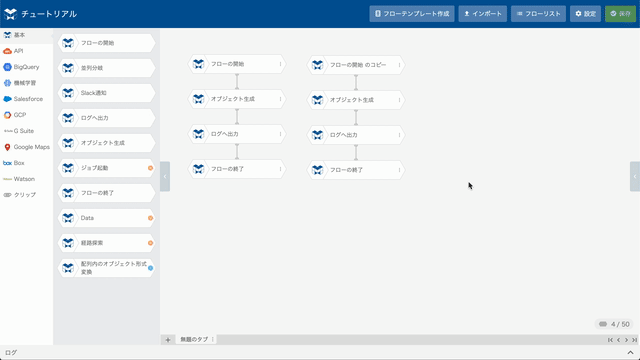
Task: Switch to the 無題のタブ tab
Action: click(x=194, y=339)
